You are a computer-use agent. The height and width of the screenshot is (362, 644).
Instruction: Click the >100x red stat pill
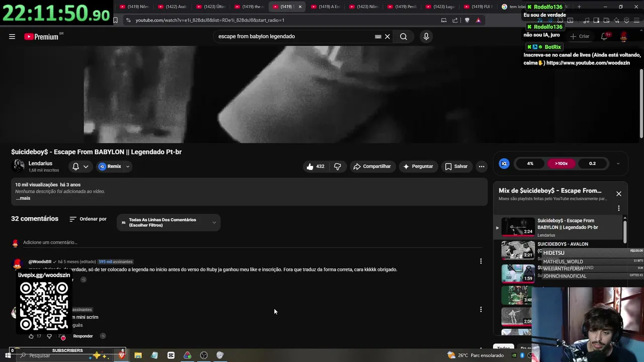tap(561, 163)
